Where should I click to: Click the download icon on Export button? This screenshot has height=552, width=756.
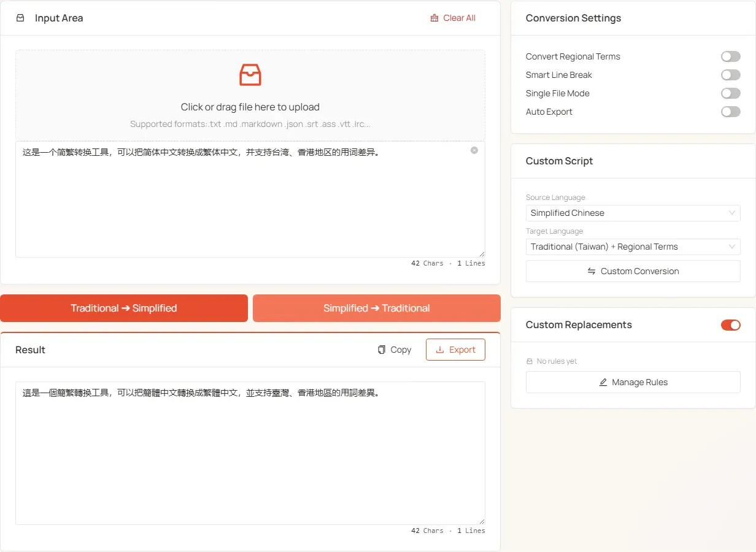pos(439,350)
